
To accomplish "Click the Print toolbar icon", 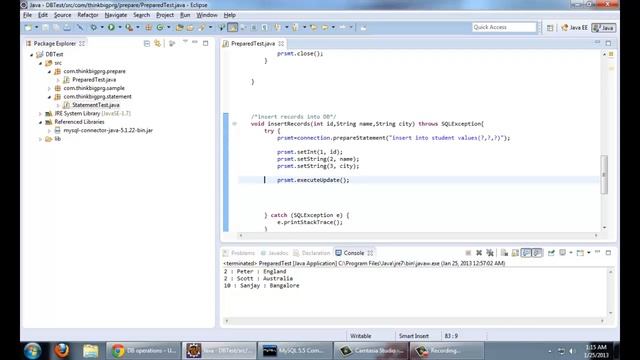I will [67, 27].
